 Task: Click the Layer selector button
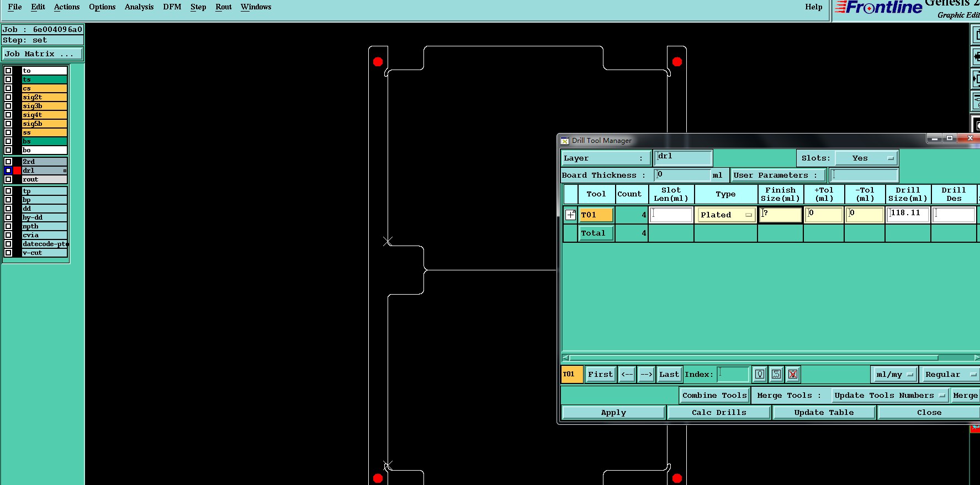click(606, 158)
